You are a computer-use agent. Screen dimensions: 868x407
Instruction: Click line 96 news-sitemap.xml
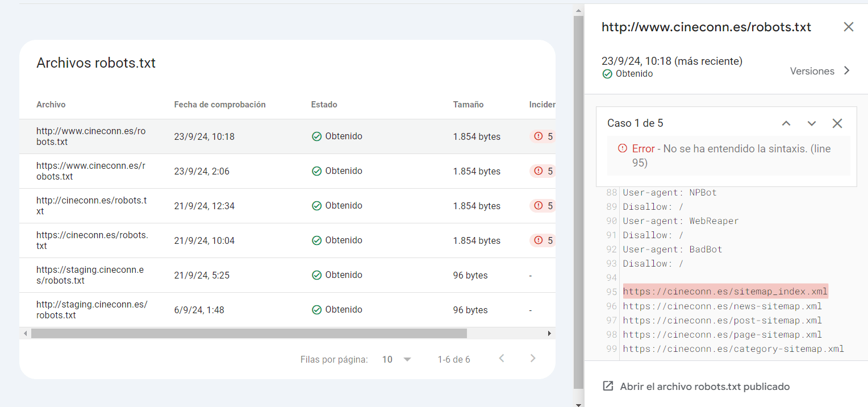722,306
